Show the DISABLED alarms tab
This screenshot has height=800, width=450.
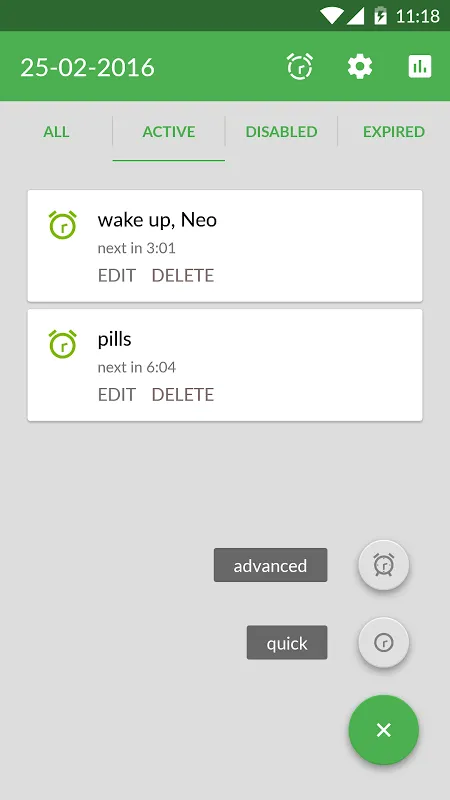[282, 132]
